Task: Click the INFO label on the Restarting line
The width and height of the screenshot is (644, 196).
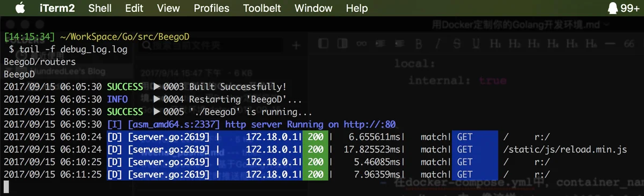Action: [x=118, y=99]
